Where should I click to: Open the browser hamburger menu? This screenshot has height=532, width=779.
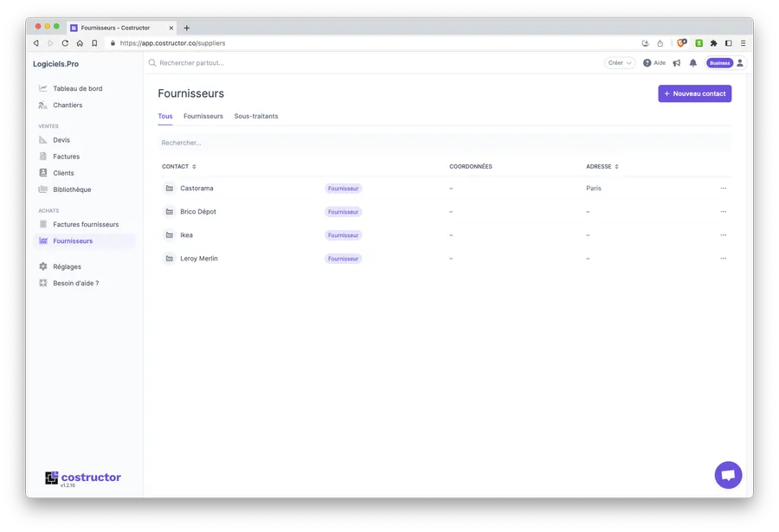point(744,43)
